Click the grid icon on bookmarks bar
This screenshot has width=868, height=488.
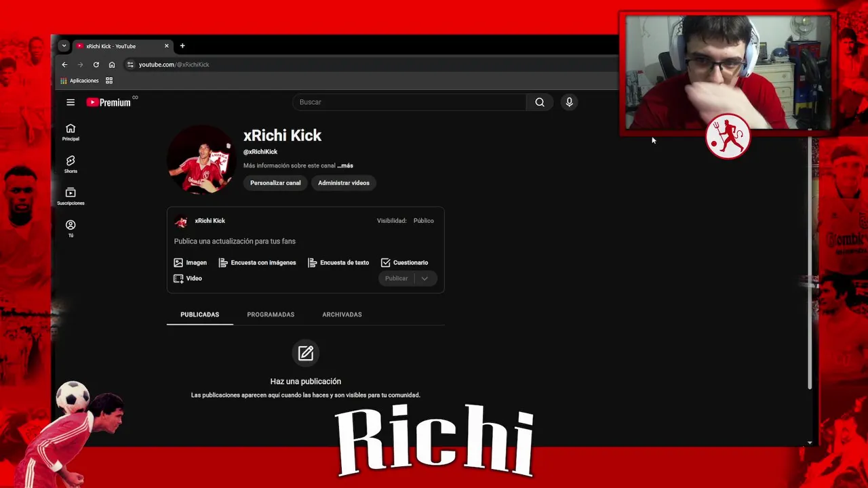pos(109,81)
